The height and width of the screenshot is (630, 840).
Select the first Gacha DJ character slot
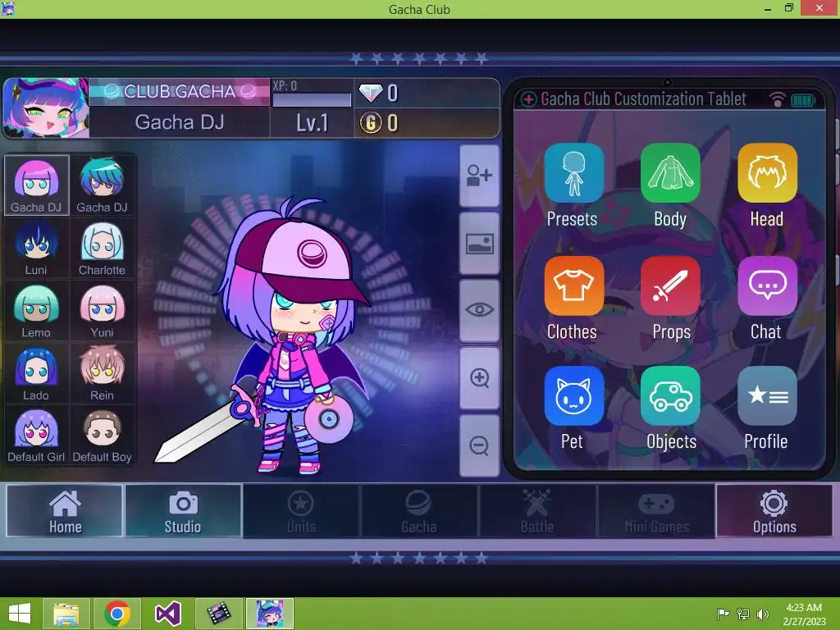tap(36, 185)
